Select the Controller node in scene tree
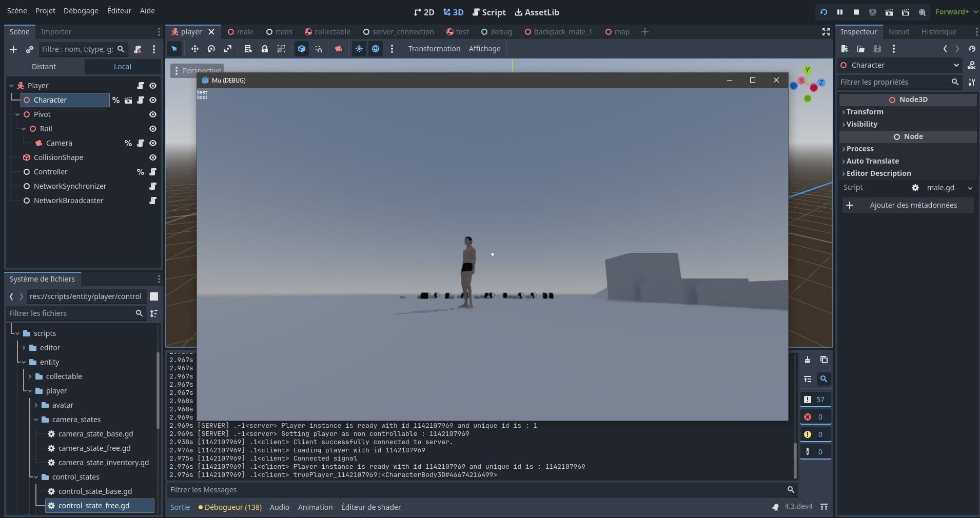980x518 pixels. [x=51, y=172]
